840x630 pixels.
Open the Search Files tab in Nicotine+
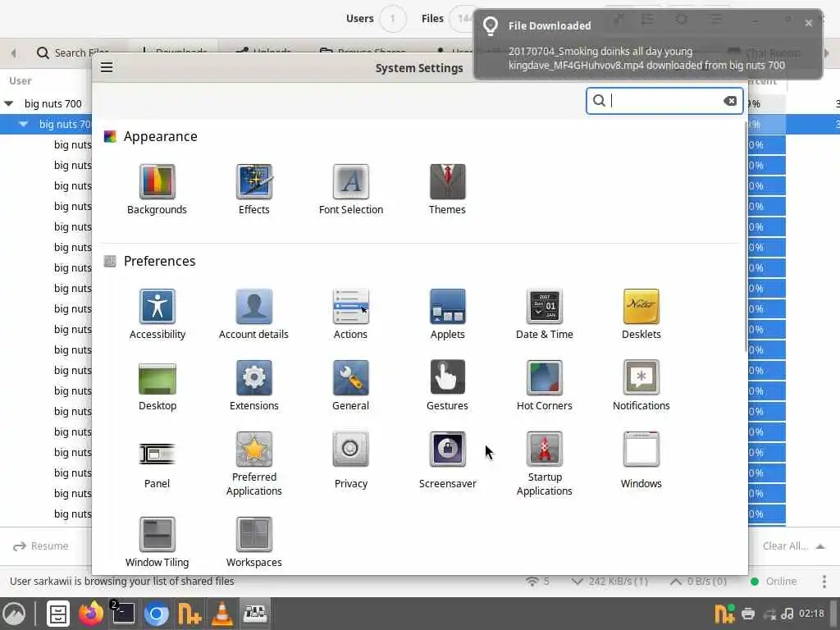[72, 52]
